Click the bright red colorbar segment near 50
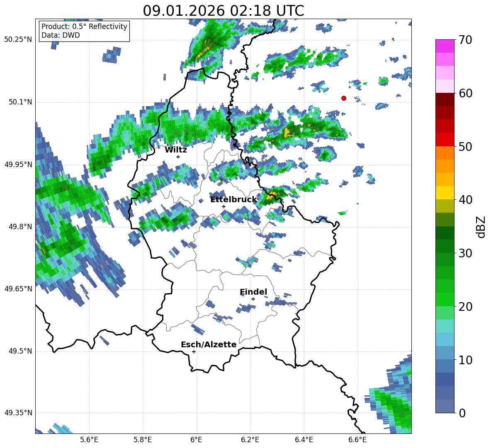Screen dimensions: 491x448 (445, 140)
